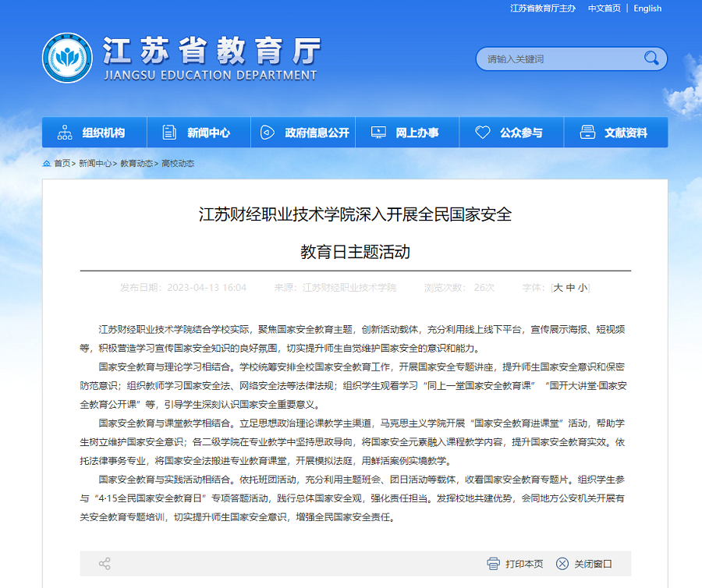The width and height of the screenshot is (702, 588).
Task: Click the 组织机构 org-chart icon
Action: 65,133
